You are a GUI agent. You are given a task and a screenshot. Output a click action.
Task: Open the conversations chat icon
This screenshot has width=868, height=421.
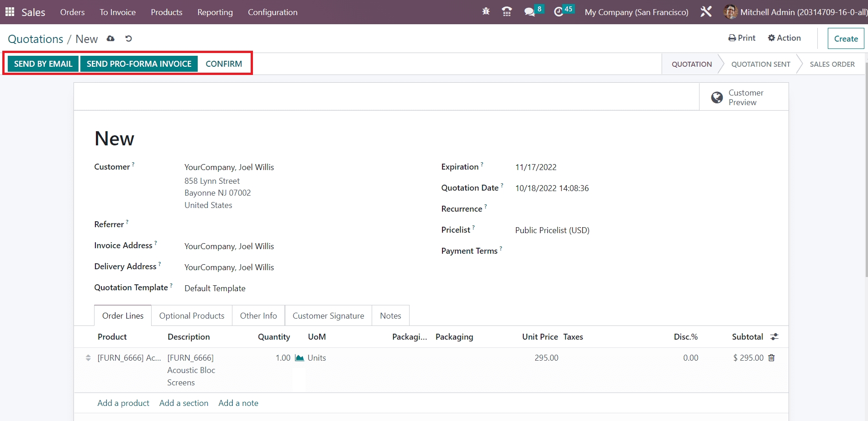click(x=530, y=12)
